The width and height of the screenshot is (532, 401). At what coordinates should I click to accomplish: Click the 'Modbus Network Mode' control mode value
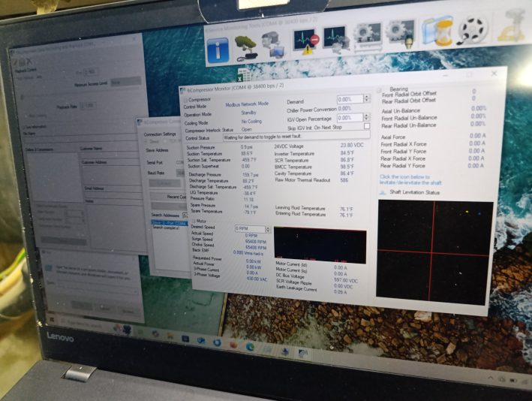click(x=247, y=104)
